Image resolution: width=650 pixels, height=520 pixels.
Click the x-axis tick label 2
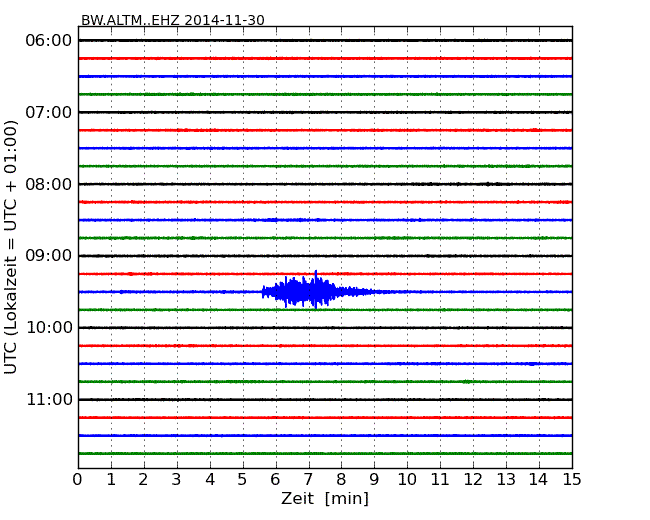(x=143, y=479)
